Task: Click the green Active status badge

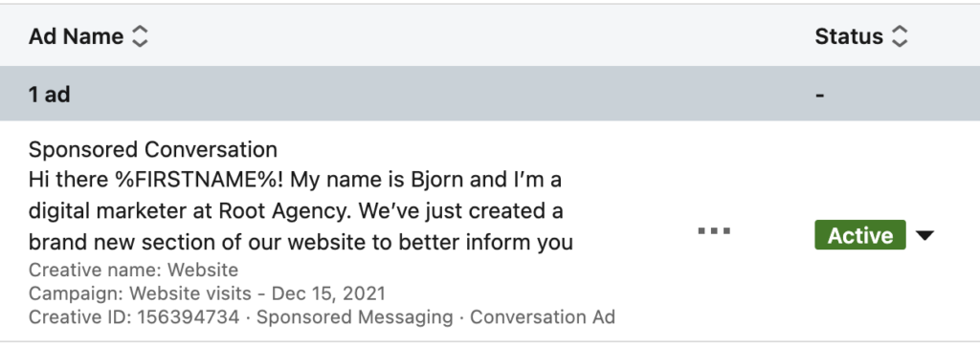Action: pos(860,234)
